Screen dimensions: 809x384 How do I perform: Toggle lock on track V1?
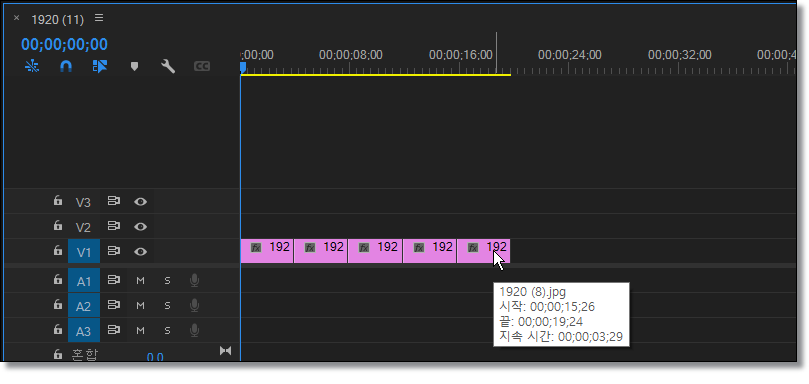(58, 250)
